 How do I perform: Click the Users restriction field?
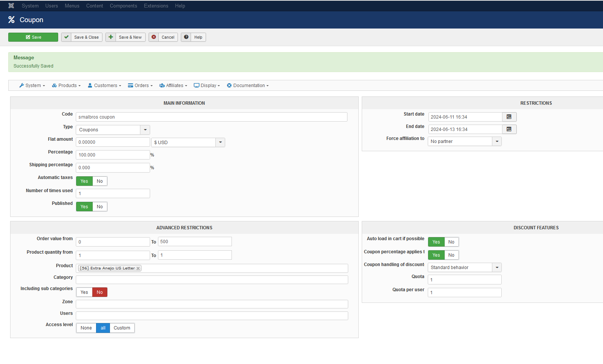pos(212,316)
